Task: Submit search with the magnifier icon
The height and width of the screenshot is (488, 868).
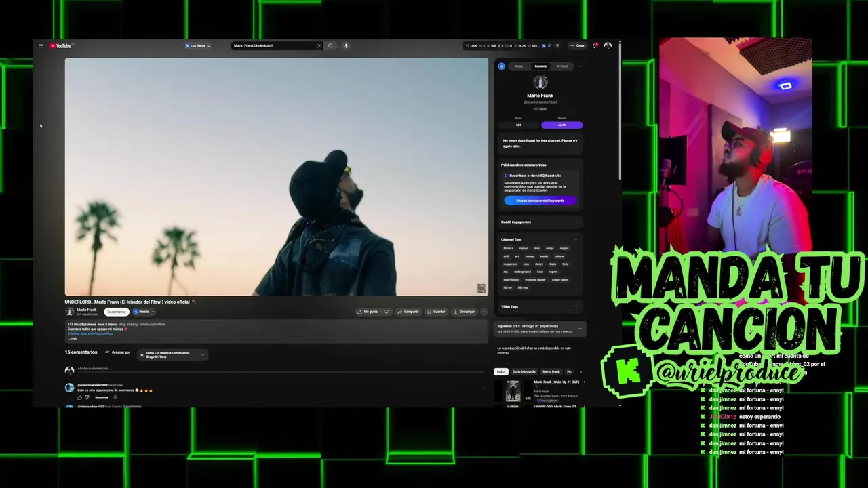Action: click(330, 46)
